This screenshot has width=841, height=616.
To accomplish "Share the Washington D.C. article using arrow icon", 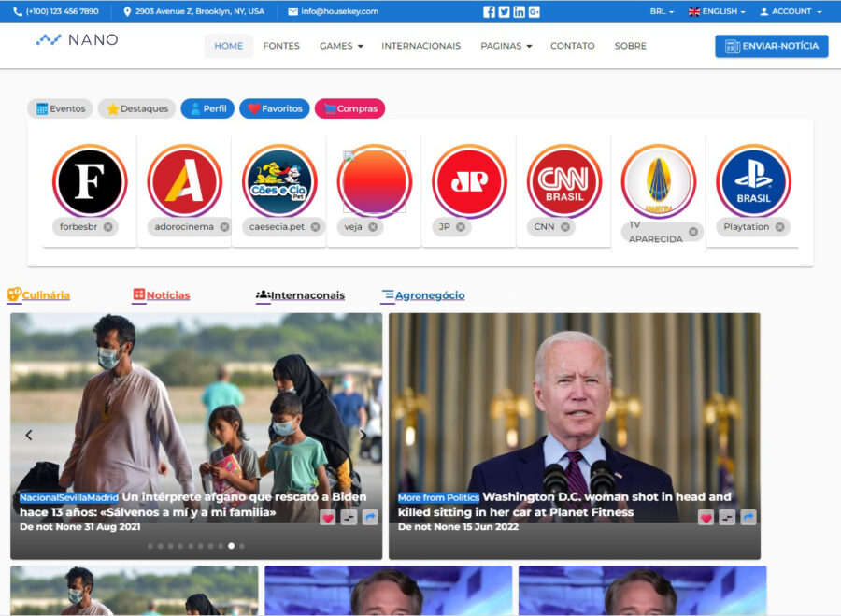I will (x=748, y=517).
